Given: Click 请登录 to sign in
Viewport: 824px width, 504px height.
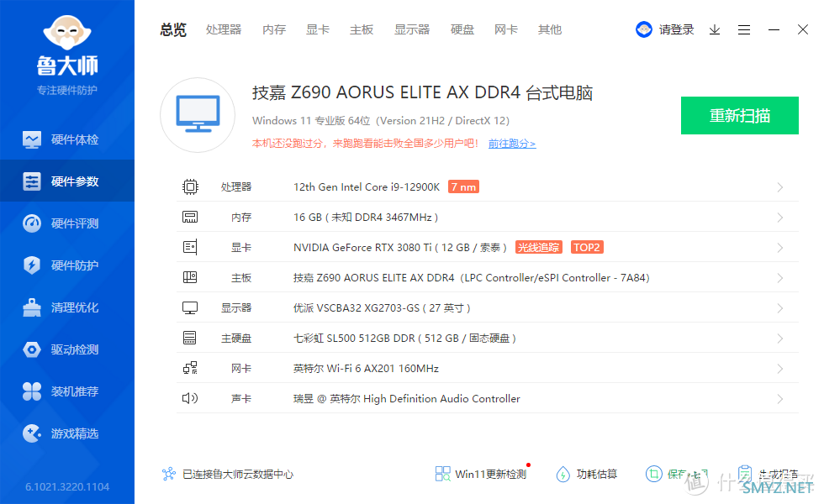Looking at the screenshot, I should coord(676,30).
